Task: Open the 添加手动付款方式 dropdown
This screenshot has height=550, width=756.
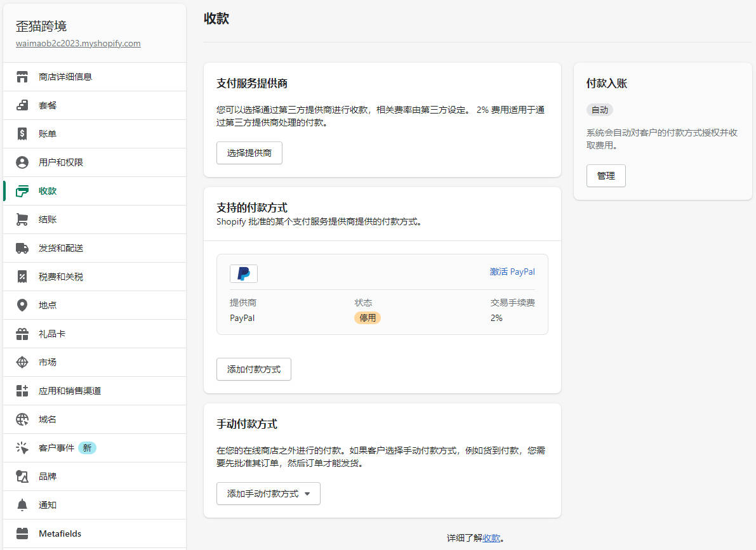Action: (x=268, y=494)
